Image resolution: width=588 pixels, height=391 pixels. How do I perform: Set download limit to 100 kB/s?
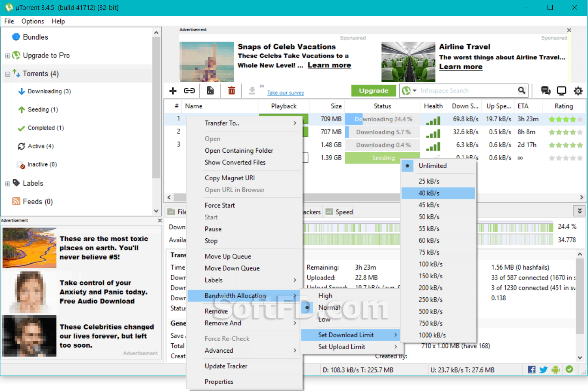click(438, 264)
